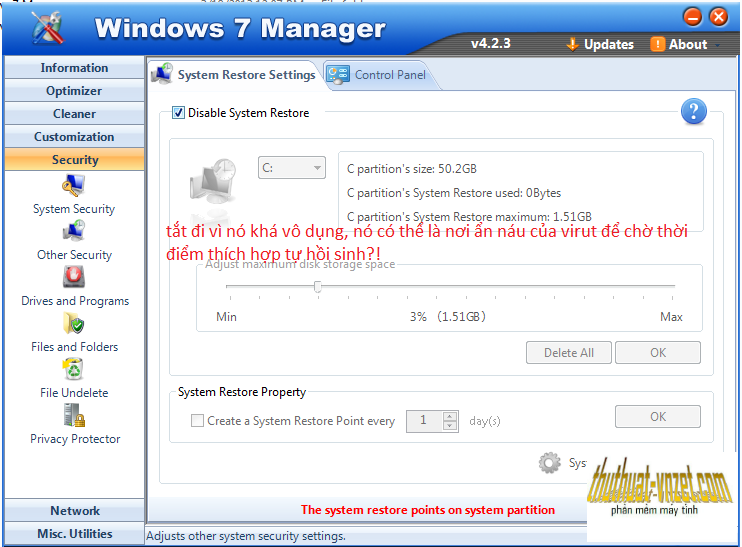Viewport: 742px width, 547px height.
Task: Click red 'system restore points on system partition' text
Action: [x=427, y=510]
